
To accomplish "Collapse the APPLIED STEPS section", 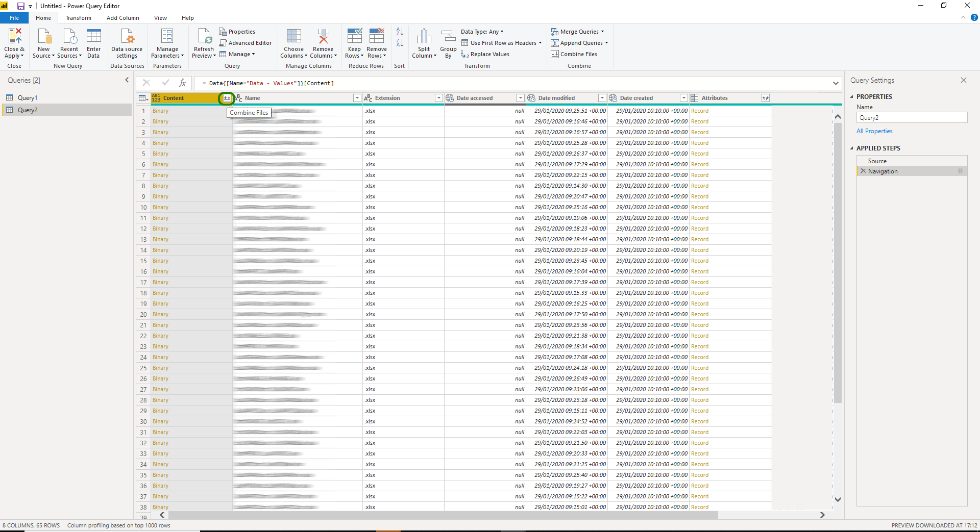I will [x=852, y=148].
